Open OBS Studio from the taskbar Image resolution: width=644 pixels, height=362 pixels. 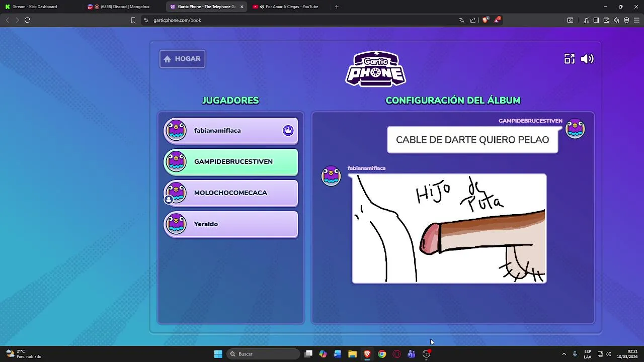tap(426, 354)
